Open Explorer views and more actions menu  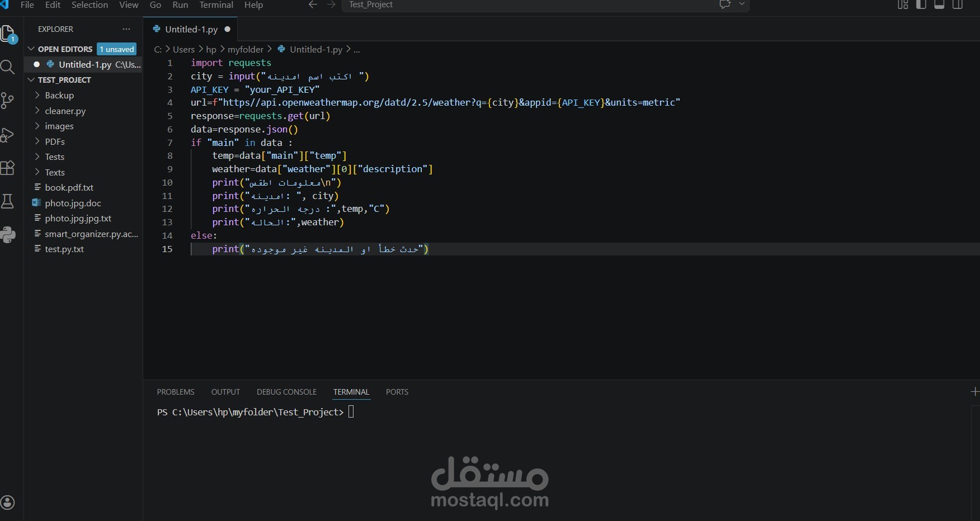pyautogui.click(x=126, y=29)
